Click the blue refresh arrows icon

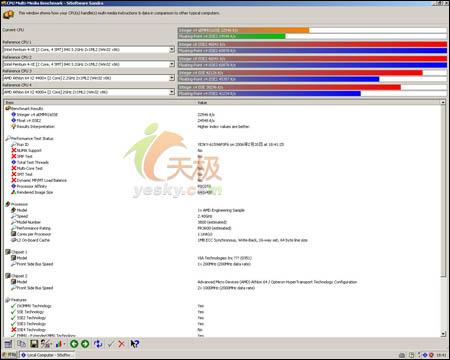coord(98,344)
